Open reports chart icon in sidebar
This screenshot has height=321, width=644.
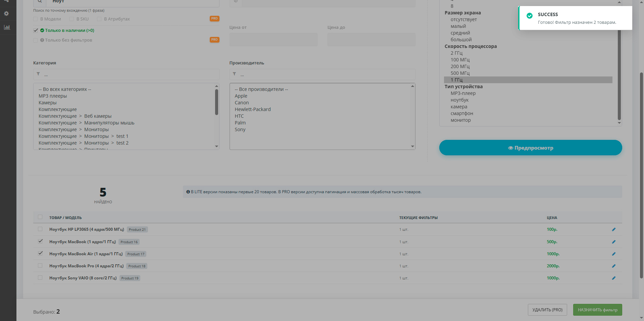tap(7, 27)
